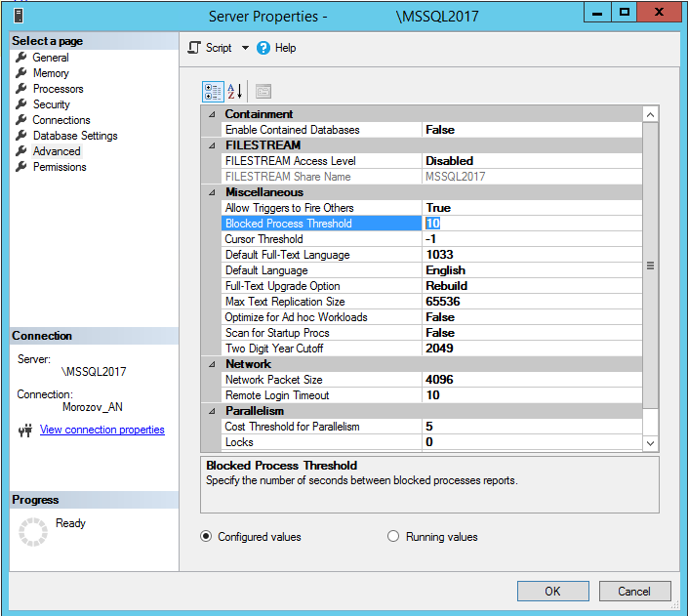This screenshot has height=616, width=688.
Task: Click the property grid scrollbar thumb
Action: point(650,266)
